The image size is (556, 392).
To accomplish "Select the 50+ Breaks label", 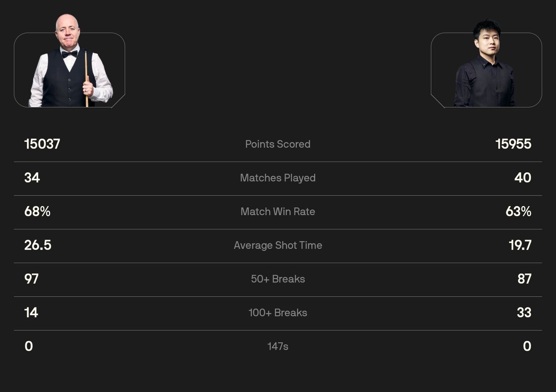I will (278, 279).
